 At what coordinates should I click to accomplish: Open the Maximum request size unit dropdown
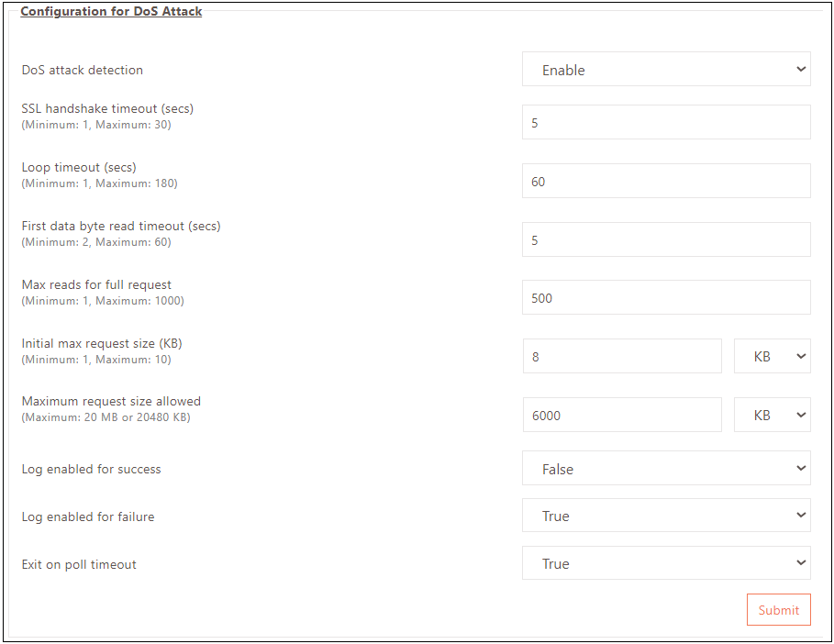pyautogui.click(x=772, y=416)
